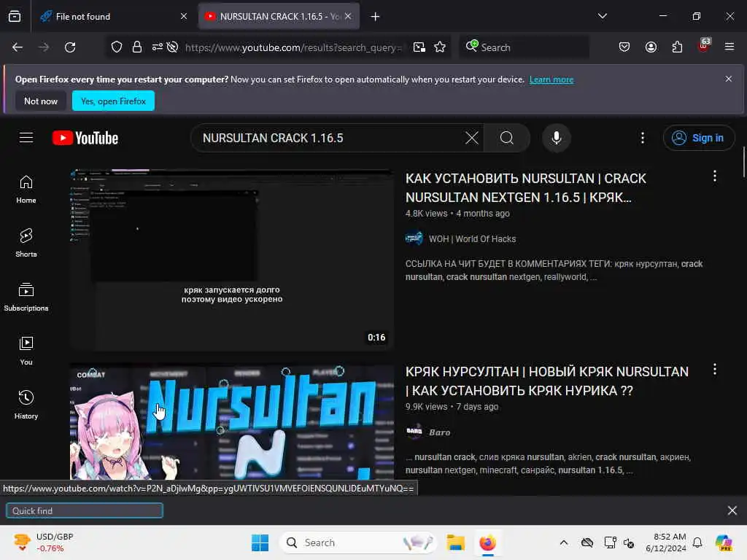Open Shorts in YouTube sidebar
Image resolution: width=747 pixels, height=560 pixels.
[26, 244]
